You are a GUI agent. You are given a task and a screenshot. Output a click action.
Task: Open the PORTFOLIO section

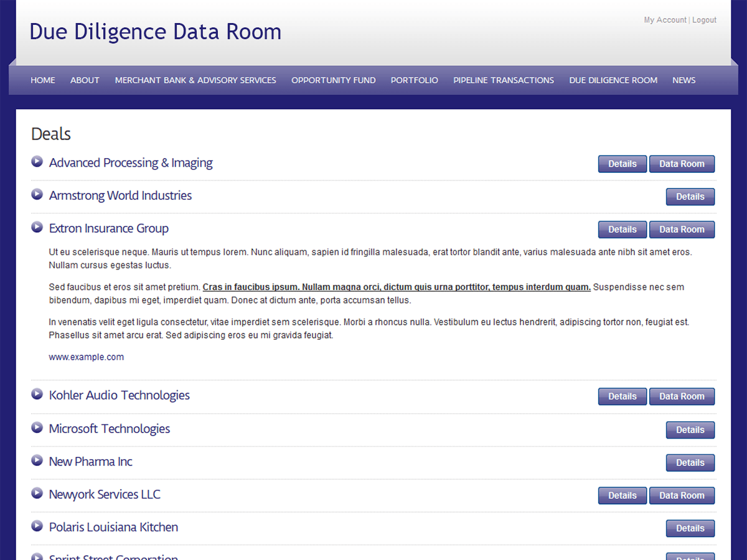coord(414,80)
